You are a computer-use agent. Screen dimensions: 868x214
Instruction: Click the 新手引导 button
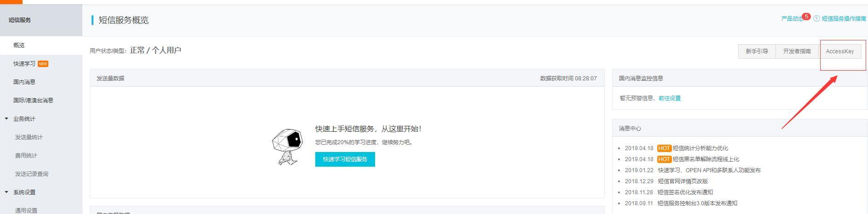757,51
